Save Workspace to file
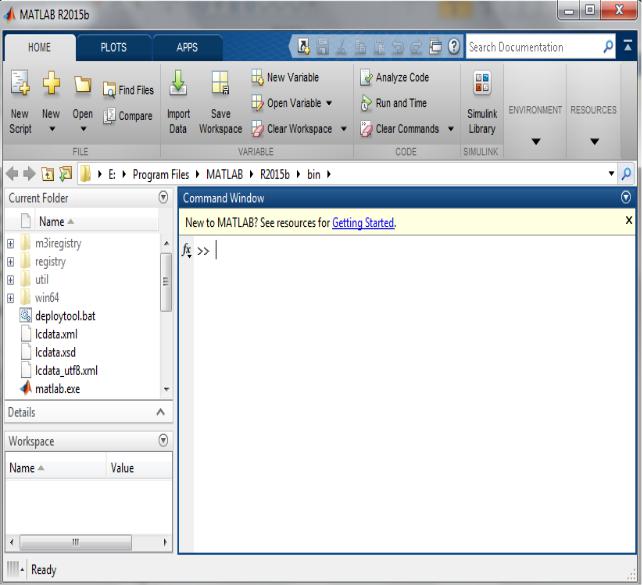 pos(220,102)
